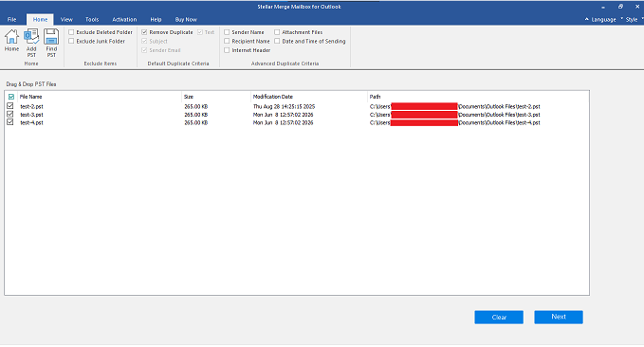Check the Internet Header criterion
This screenshot has width=644, height=347.
[x=227, y=50]
